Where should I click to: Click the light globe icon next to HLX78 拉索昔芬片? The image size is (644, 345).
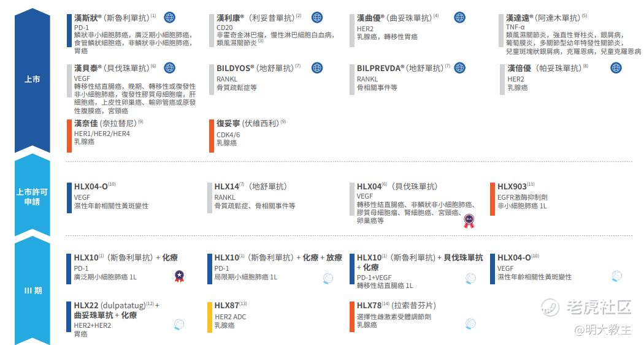tap(470, 324)
